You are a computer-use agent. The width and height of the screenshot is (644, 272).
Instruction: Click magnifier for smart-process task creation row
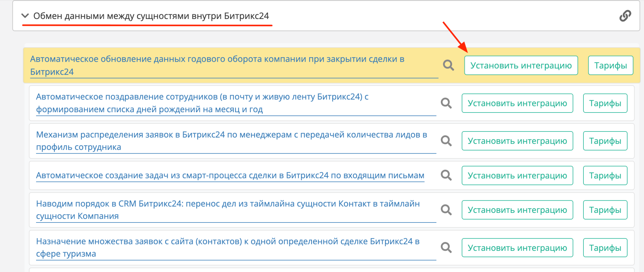coord(446,175)
